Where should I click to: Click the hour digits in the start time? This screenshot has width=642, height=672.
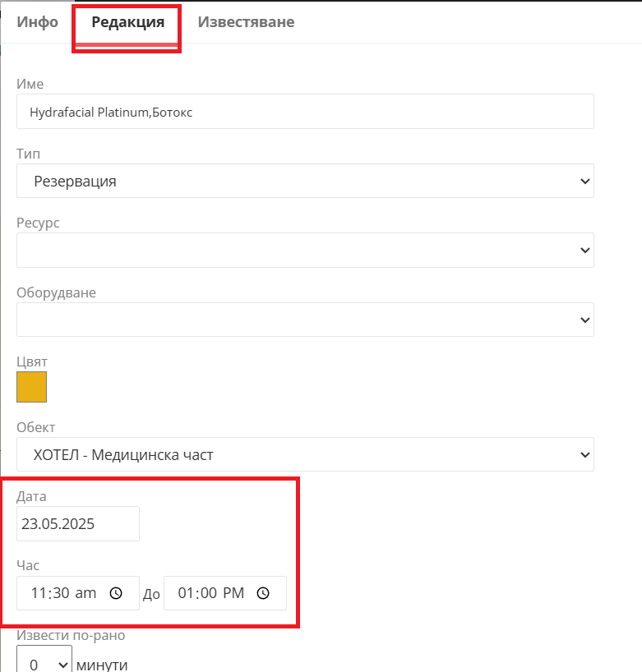point(39,593)
